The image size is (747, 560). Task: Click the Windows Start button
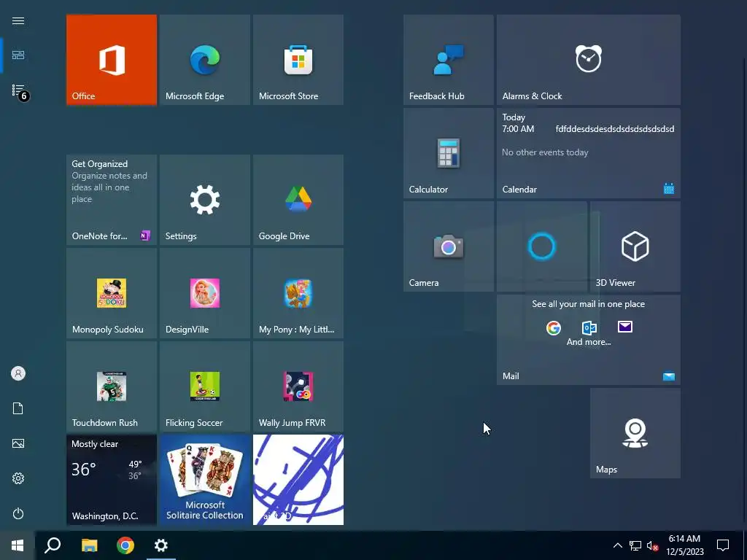[x=18, y=545]
